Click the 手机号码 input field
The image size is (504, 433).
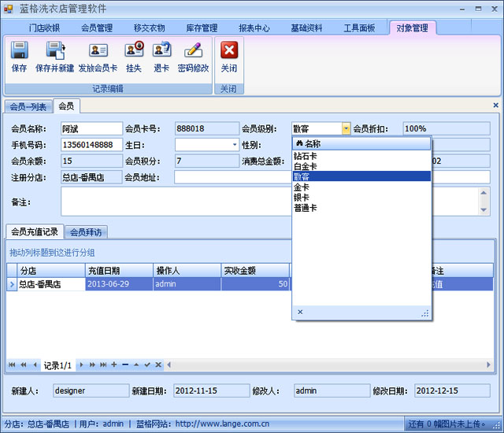91,145
